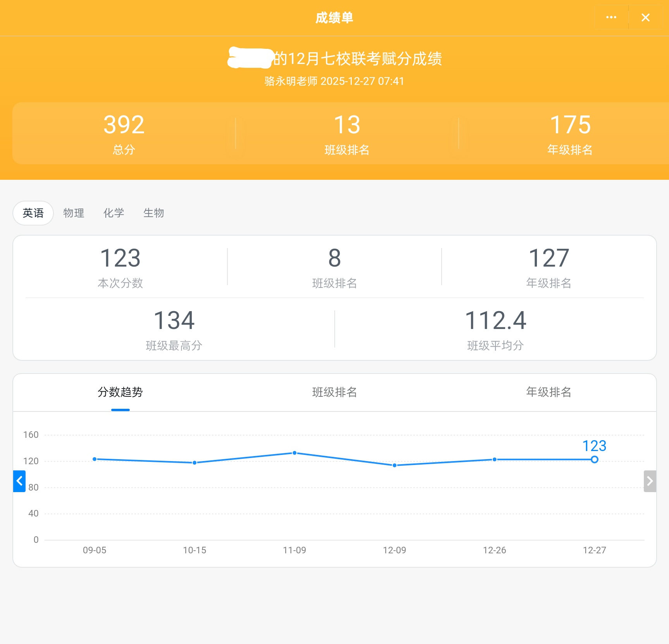The height and width of the screenshot is (644, 669).
Task: Click the 112.4 班级平均分 value
Action: (495, 329)
